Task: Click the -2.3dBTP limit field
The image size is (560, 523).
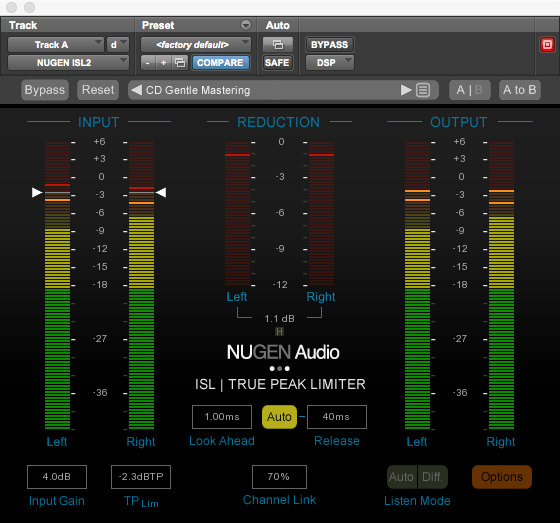Action: [x=141, y=477]
